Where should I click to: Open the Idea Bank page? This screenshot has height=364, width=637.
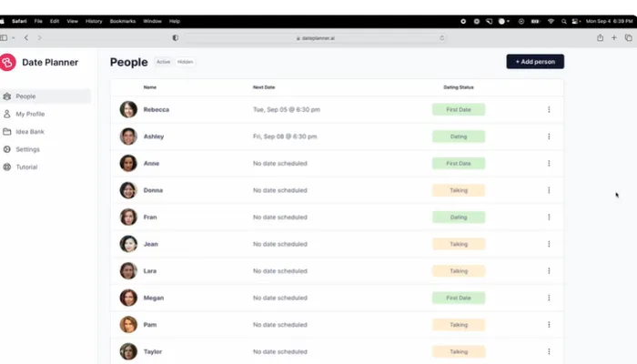(x=30, y=132)
